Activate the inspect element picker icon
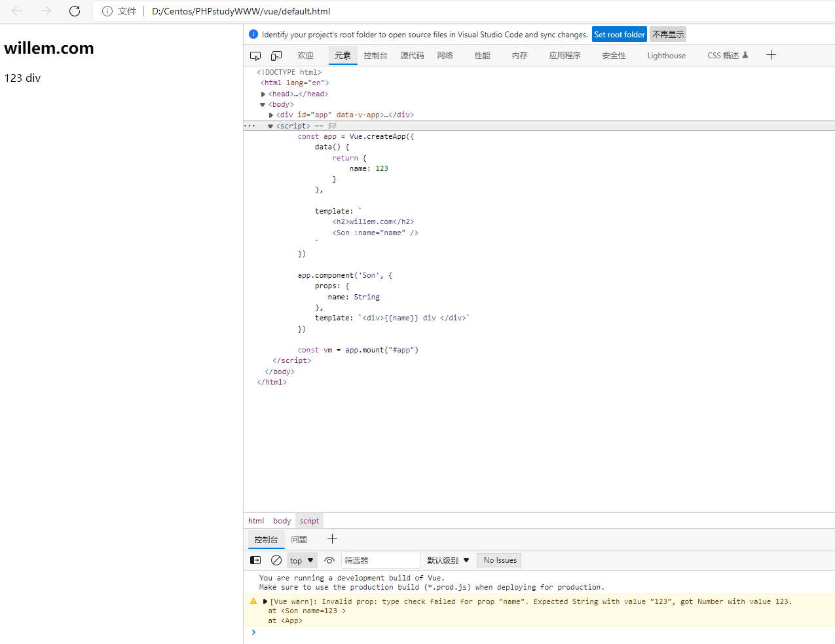Viewport: 835px width, 644px height. [255, 56]
